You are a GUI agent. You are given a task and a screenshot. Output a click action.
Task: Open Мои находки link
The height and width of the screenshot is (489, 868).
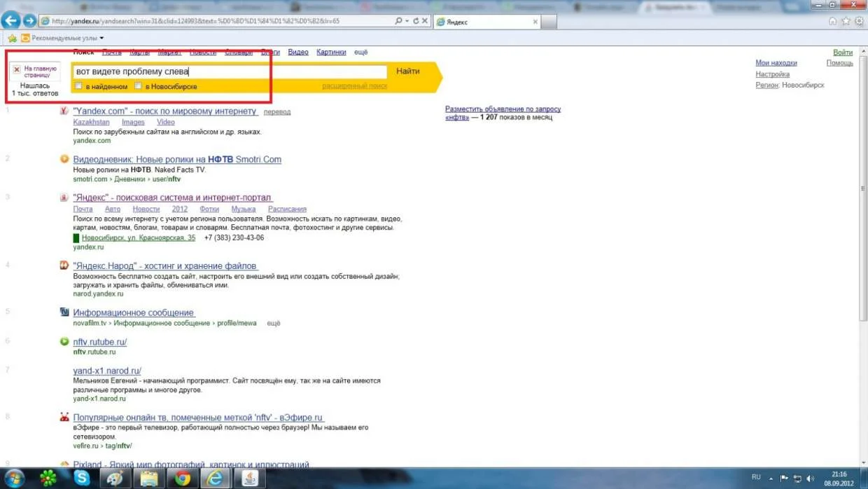pyautogui.click(x=776, y=63)
